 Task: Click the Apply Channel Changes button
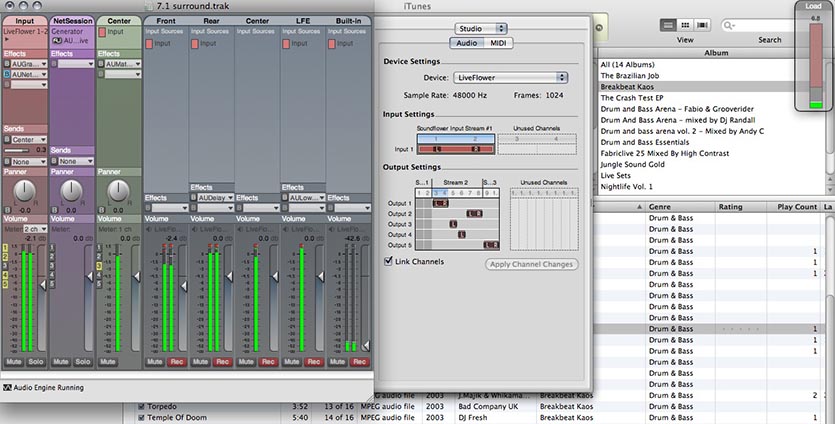[x=531, y=264]
